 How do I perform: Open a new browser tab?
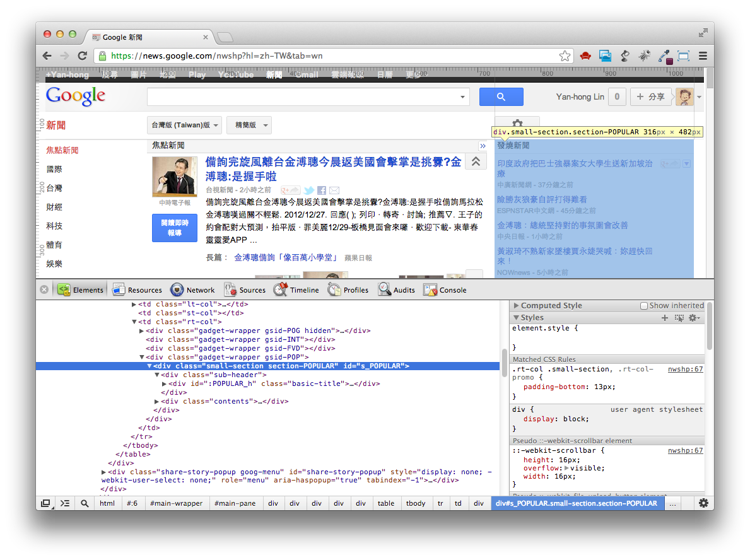click(x=225, y=37)
